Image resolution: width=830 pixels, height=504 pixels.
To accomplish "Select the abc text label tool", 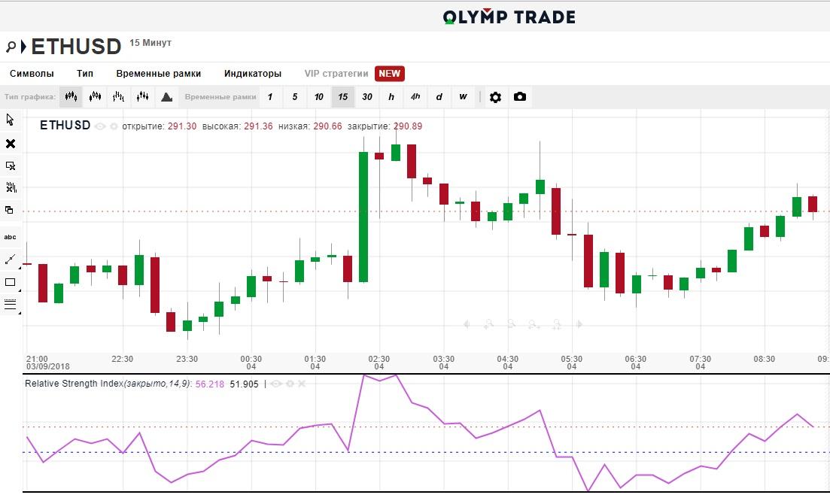I will [10, 237].
